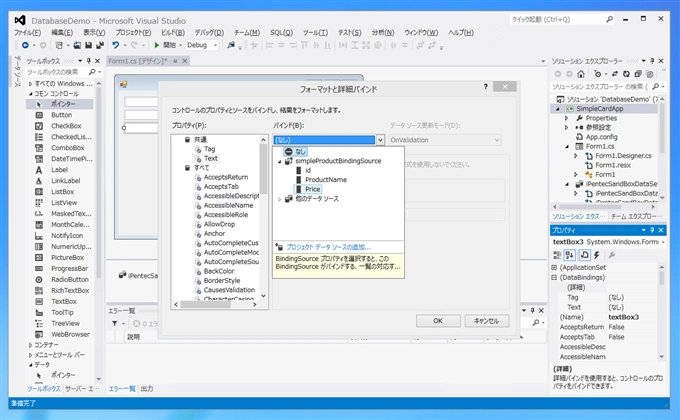The image size is (680, 420).
Task: Click the Alphabetical sort icon in Properties
Action: [570, 255]
